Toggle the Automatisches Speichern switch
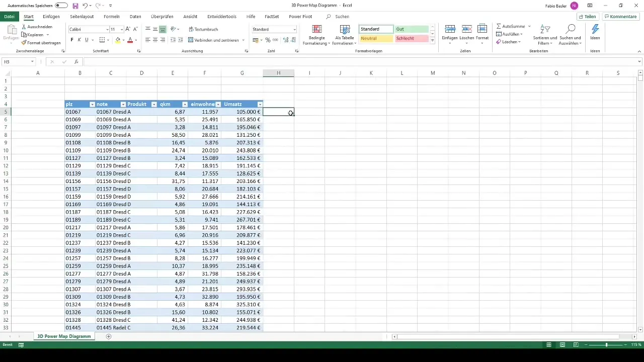 coord(61,5)
